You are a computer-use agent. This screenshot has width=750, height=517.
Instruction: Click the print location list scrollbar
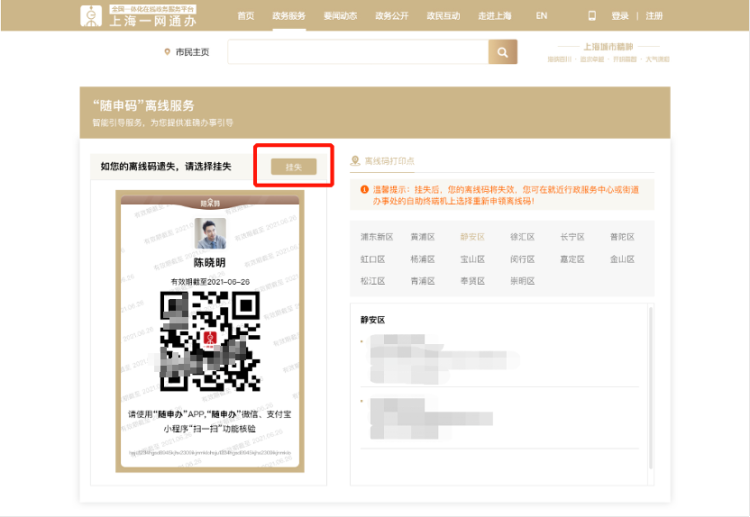pyautogui.click(x=651, y=390)
